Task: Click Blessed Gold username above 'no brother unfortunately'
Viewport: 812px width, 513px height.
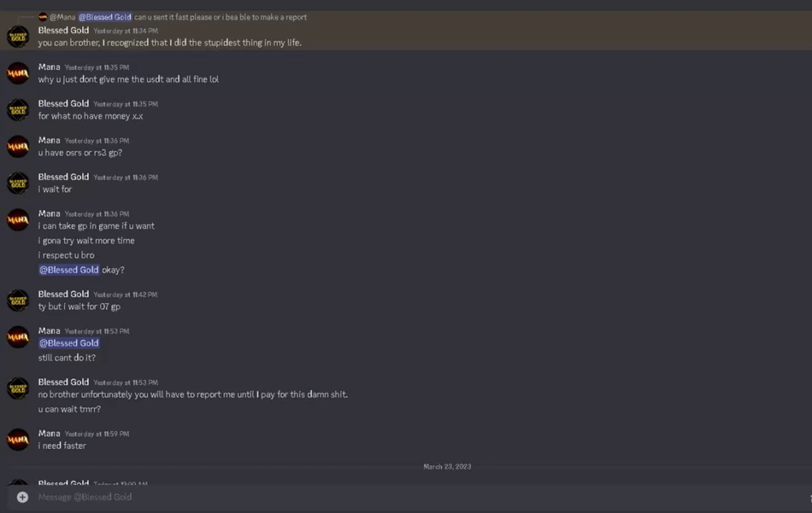Action: [63, 382]
